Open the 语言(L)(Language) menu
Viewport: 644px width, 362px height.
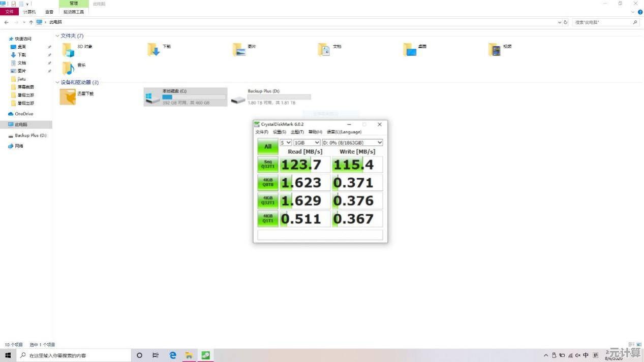click(344, 132)
